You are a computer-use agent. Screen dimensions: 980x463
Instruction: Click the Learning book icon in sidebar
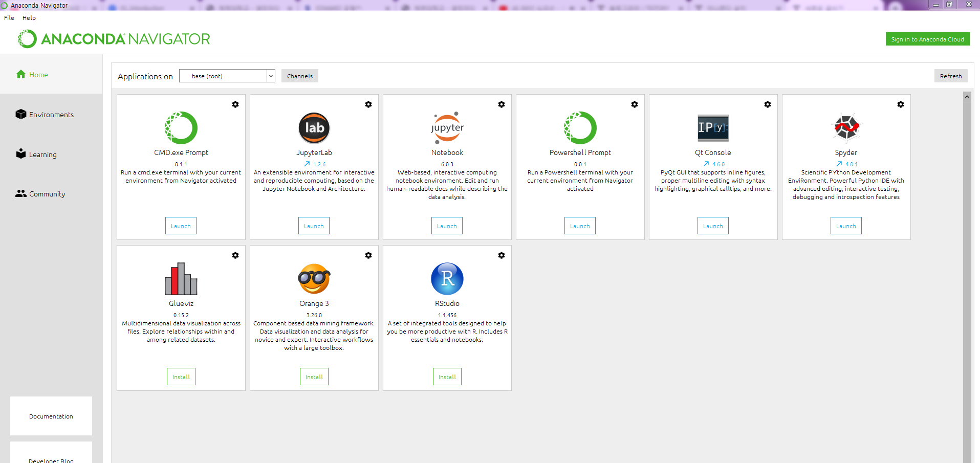pyautogui.click(x=21, y=153)
